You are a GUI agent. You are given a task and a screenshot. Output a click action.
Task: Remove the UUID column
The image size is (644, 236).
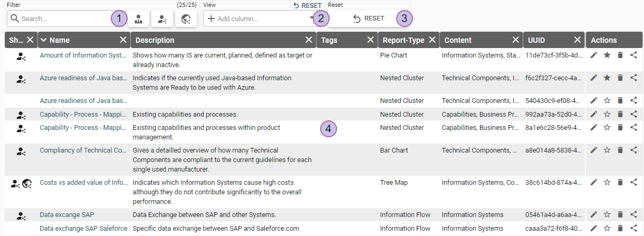[576, 40]
